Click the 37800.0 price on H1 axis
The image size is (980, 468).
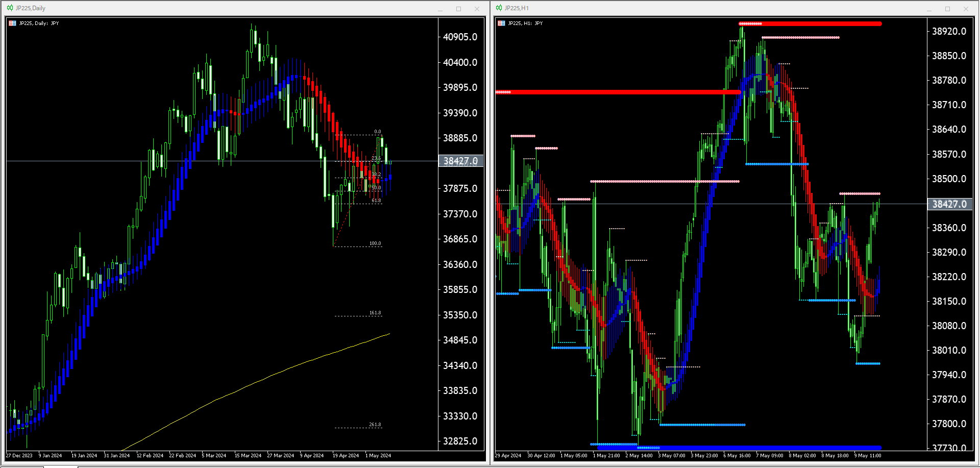point(949,424)
